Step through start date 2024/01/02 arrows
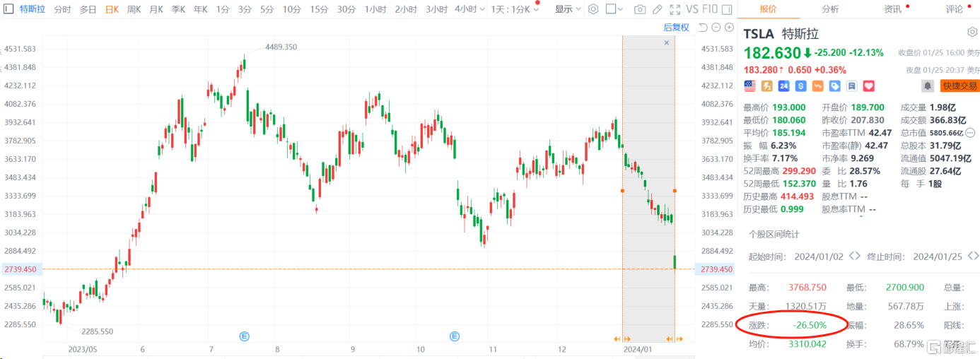The width and height of the screenshot is (980, 359). tap(854, 257)
